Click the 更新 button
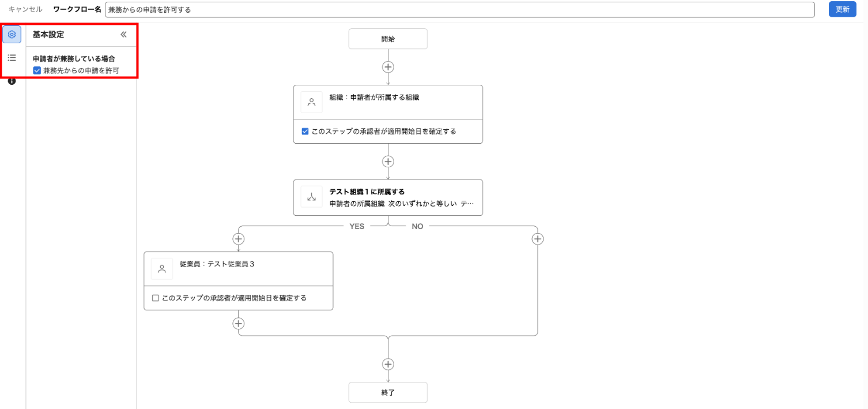Viewport: 868px width, 409px height. [x=842, y=9]
